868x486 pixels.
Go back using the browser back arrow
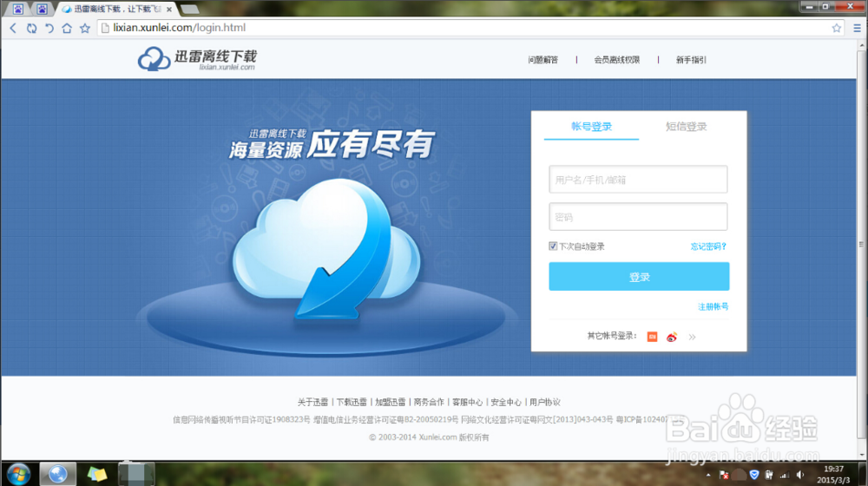13,28
